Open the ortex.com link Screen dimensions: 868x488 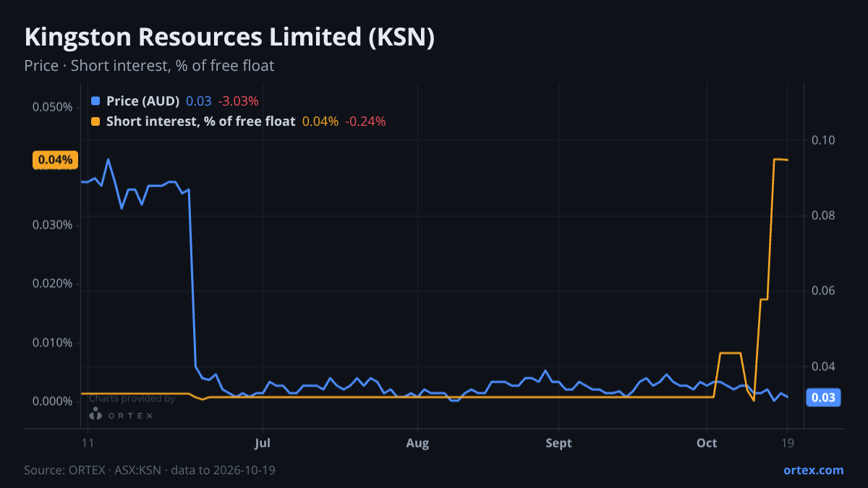814,470
